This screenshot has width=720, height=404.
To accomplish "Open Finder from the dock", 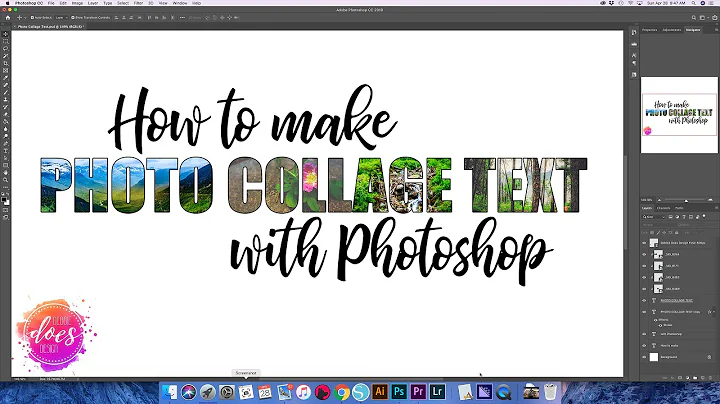I will coord(169,392).
